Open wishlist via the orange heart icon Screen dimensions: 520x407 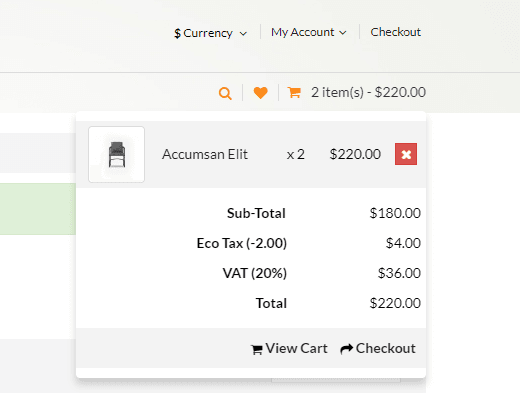click(x=260, y=93)
